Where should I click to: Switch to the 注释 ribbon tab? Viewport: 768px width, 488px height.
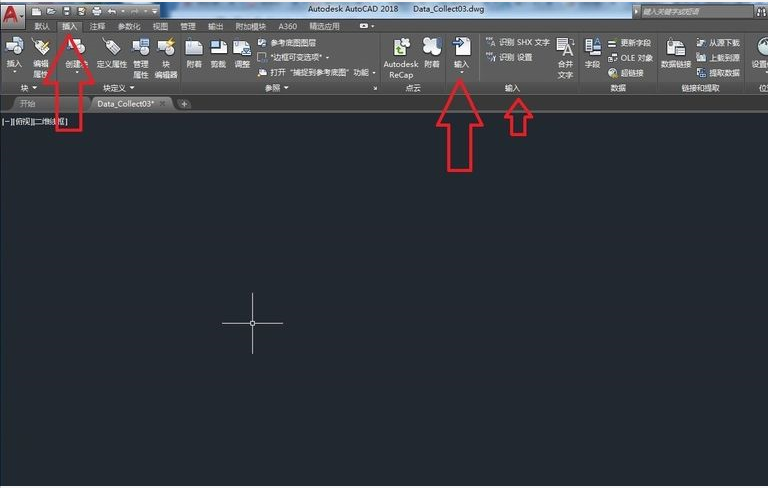click(x=97, y=26)
